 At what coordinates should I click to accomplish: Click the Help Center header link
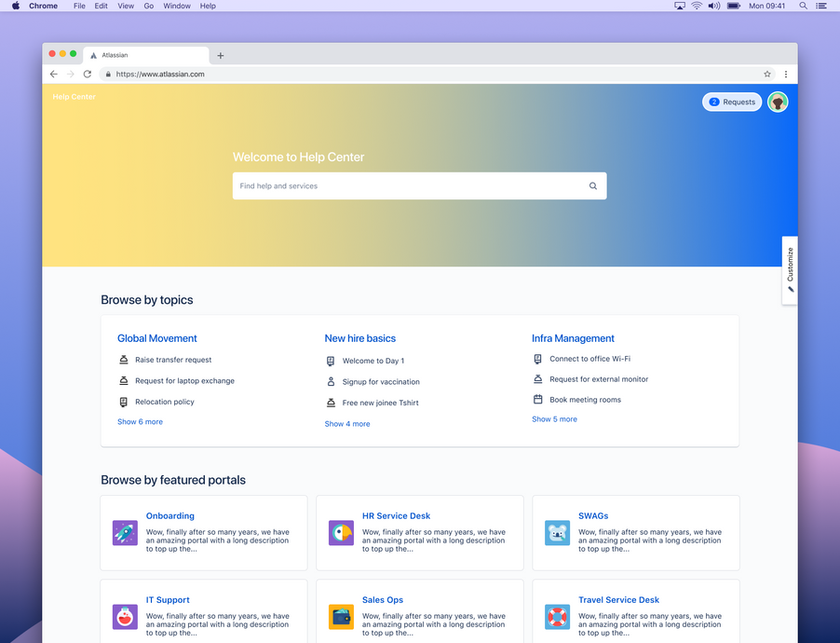[74, 97]
